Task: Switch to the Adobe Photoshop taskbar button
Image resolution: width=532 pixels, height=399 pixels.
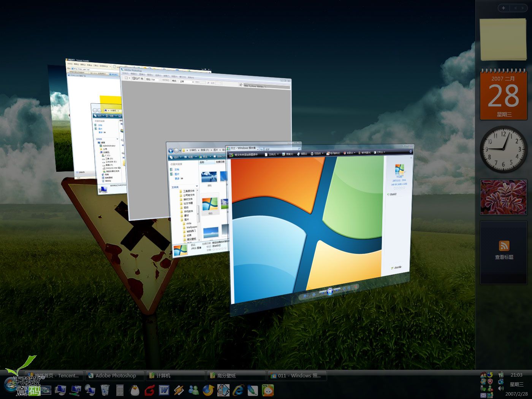Action: click(x=115, y=376)
